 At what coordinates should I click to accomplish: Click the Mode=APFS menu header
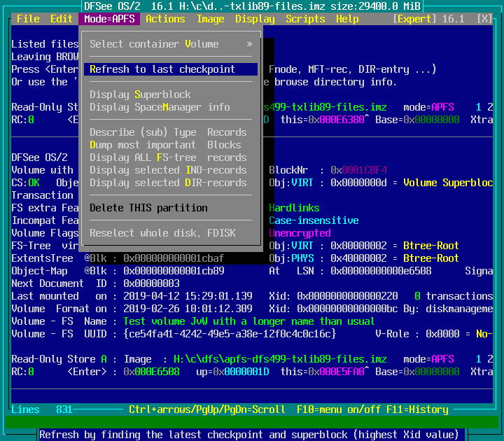pos(109,19)
